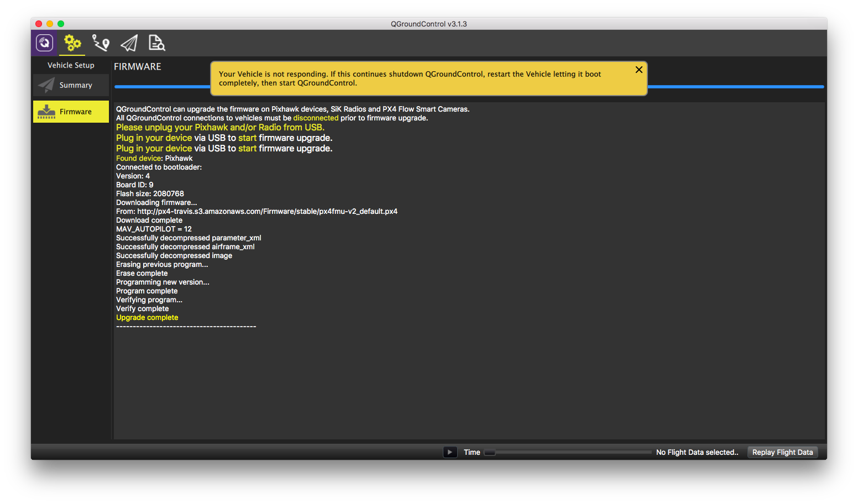Click the yellow 'Upgrade complete' log line
The height and width of the screenshot is (504, 858).
(147, 317)
